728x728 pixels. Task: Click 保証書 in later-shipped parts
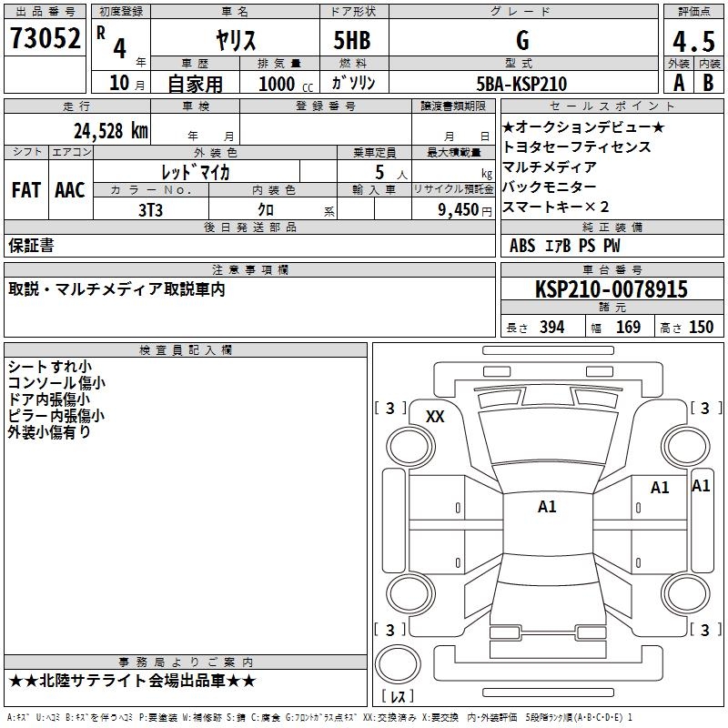tap(31, 245)
